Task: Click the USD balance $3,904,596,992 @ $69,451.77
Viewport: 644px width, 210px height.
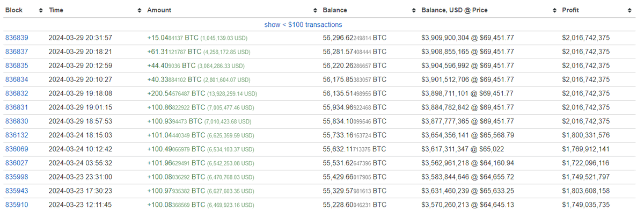Action: point(468,66)
